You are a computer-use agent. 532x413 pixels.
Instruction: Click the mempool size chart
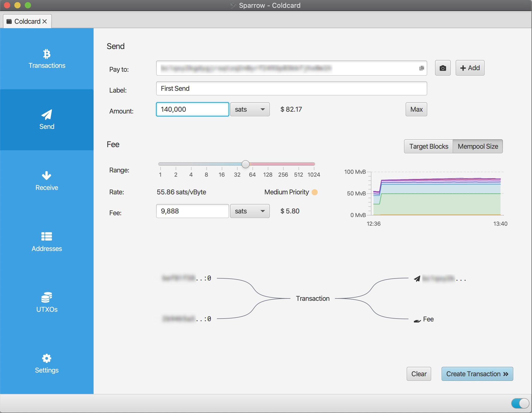(x=437, y=194)
